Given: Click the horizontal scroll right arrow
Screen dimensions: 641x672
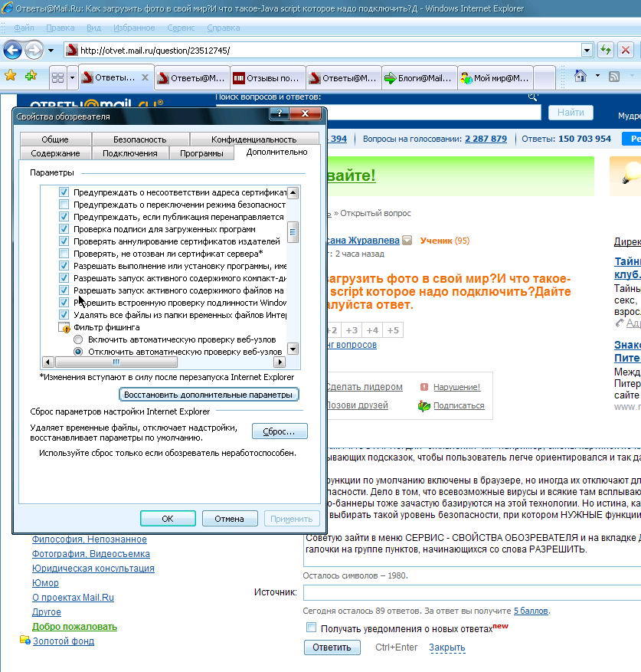Looking at the screenshot, I should pos(280,362).
